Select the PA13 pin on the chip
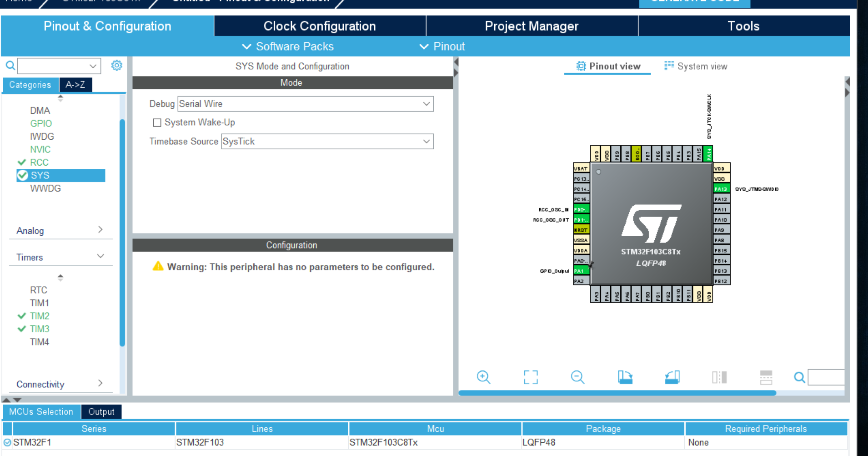This screenshot has height=456, width=868. (x=721, y=189)
